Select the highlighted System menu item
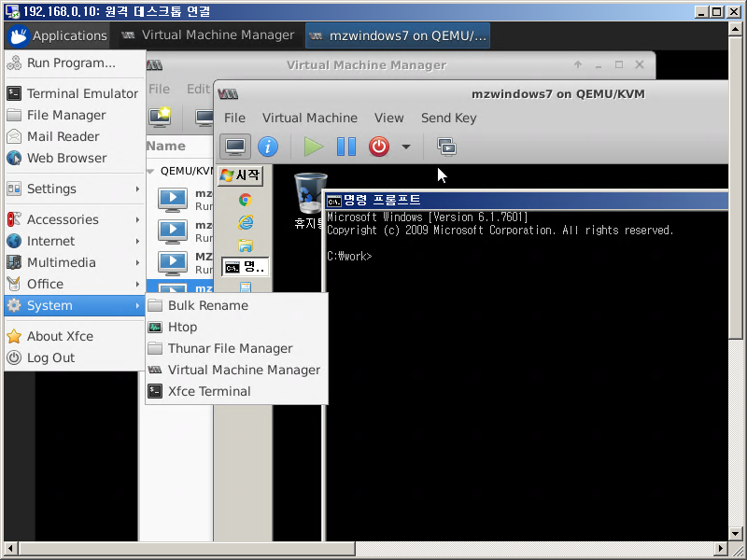The height and width of the screenshot is (560, 747). click(x=75, y=305)
